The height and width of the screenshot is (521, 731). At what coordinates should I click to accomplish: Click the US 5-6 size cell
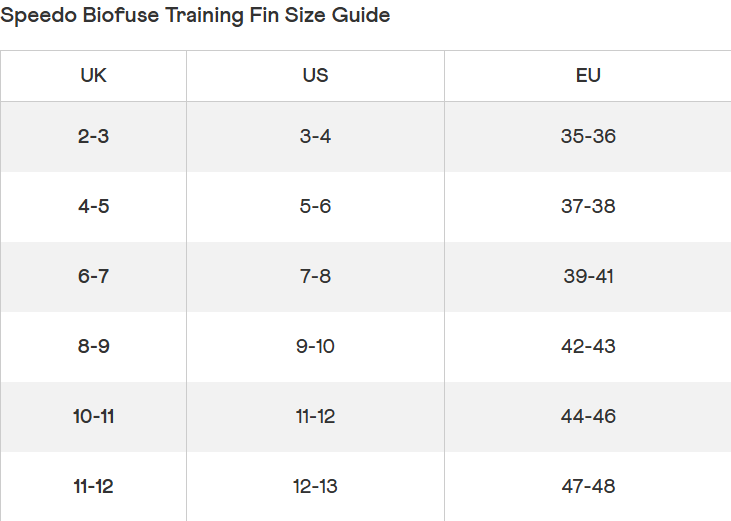[x=315, y=206]
